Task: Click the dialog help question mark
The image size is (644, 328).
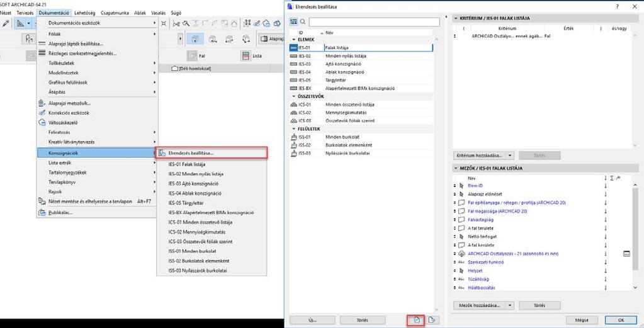Action: [x=618, y=7]
